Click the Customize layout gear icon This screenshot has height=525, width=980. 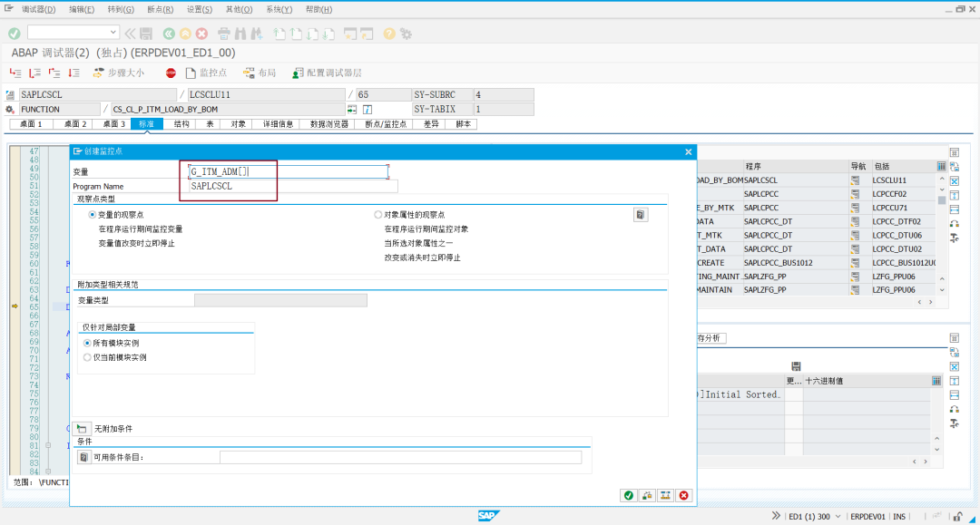(x=407, y=34)
